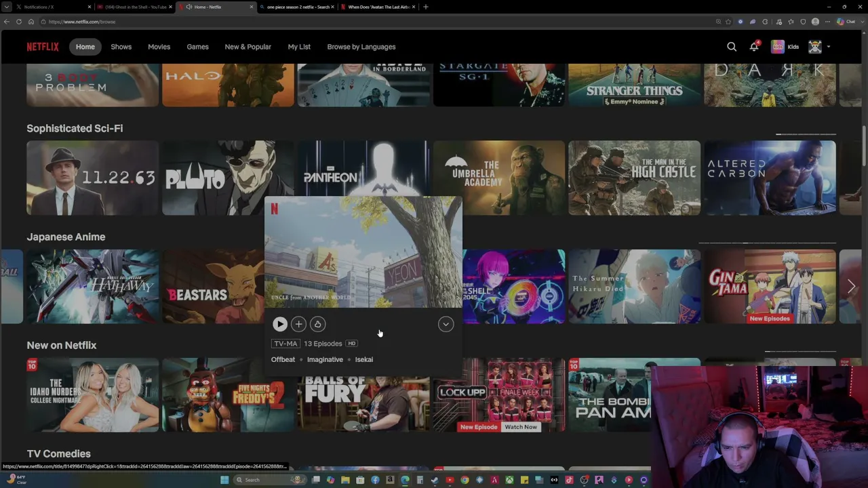Click the Netflix logo
868x488 pixels.
point(43,47)
